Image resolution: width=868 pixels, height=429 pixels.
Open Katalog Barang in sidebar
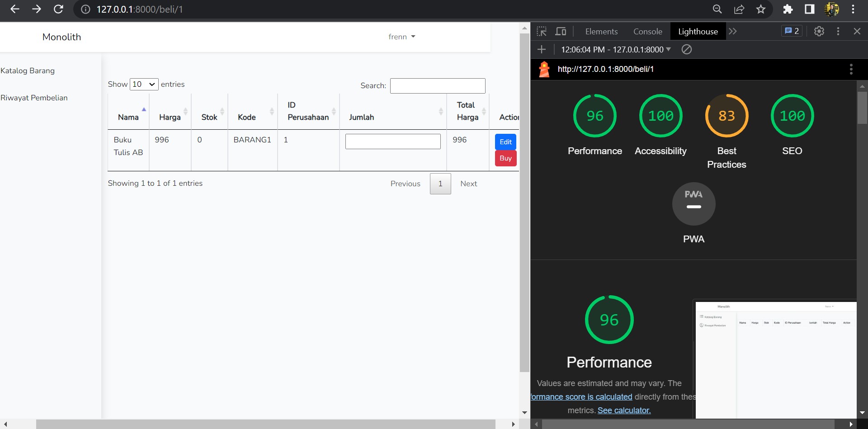(28, 71)
